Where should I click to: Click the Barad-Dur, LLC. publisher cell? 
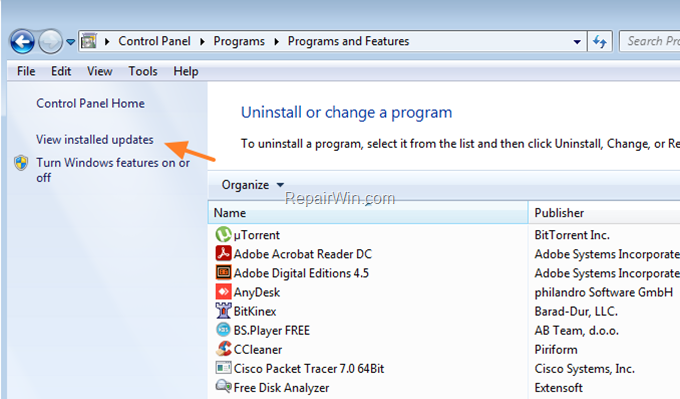click(576, 311)
